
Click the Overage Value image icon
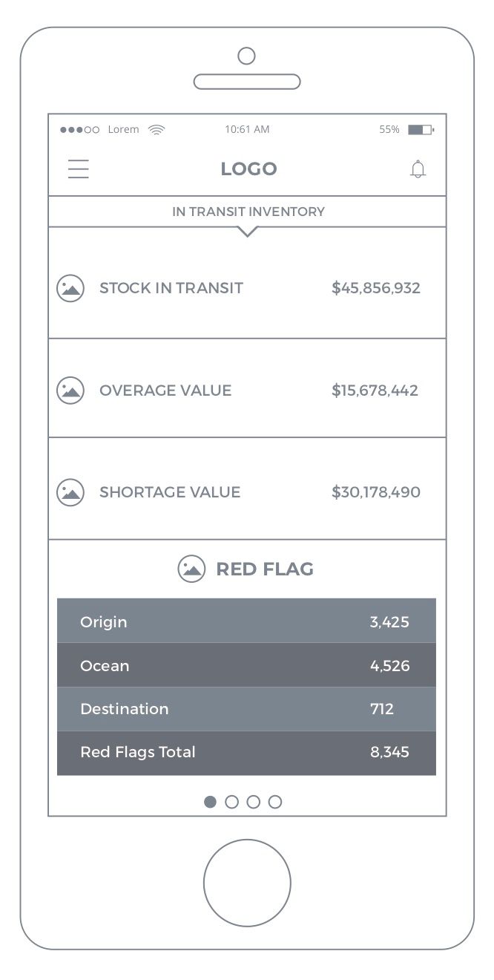[70, 391]
